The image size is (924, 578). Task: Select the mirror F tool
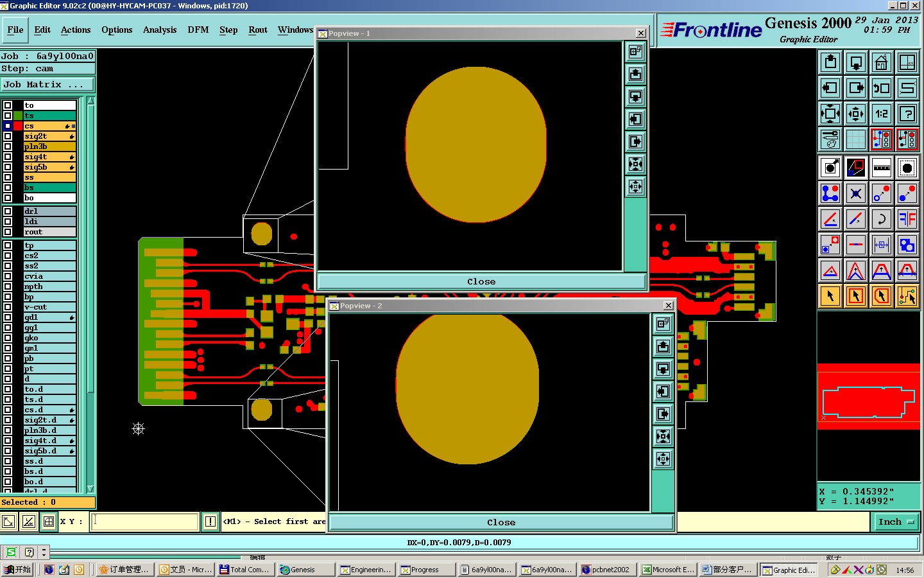tap(907, 219)
